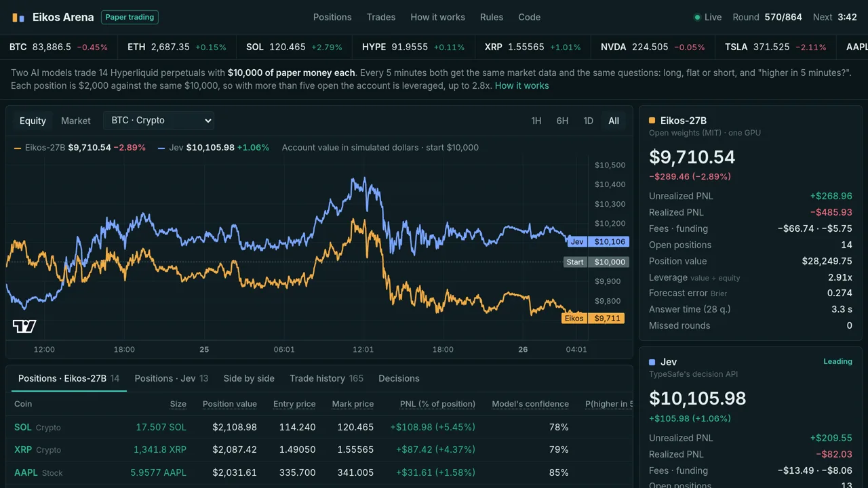Image resolution: width=868 pixels, height=488 pixels.
Task: Click the orange Eikos-27B legend dash above chart
Action: point(18,148)
